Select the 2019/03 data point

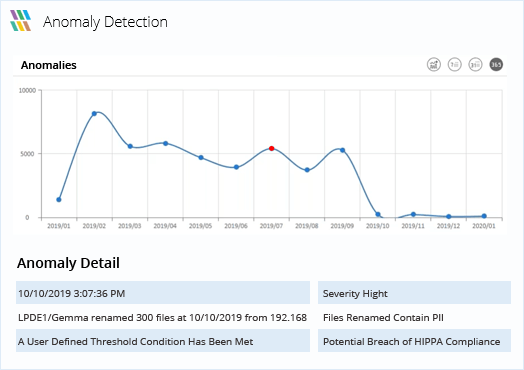click(130, 146)
